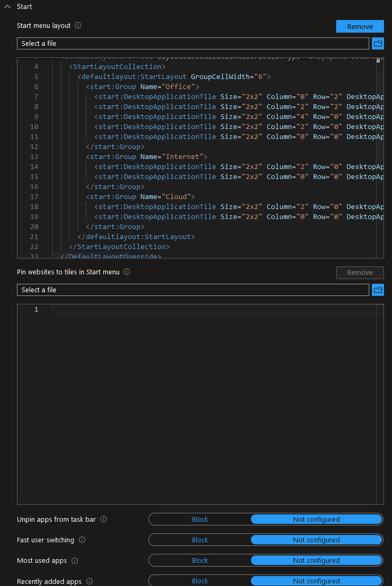Click info icon beside Pin websites to tiles

(127, 272)
